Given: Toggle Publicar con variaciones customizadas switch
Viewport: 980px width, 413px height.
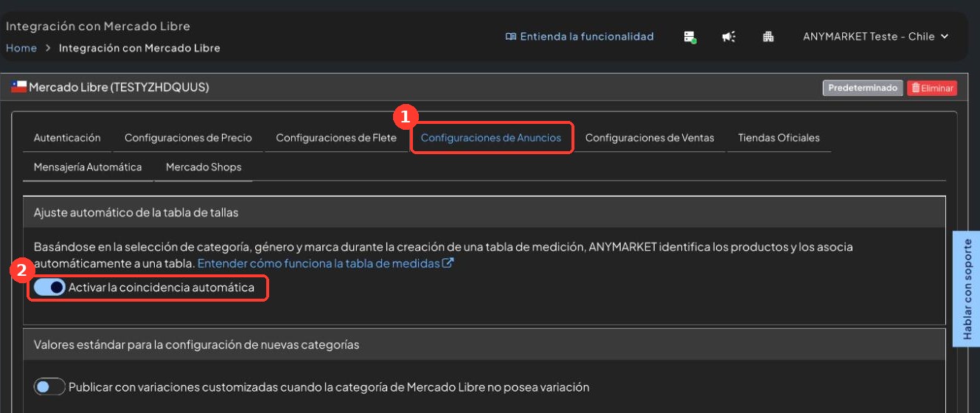Looking at the screenshot, I should coord(49,386).
